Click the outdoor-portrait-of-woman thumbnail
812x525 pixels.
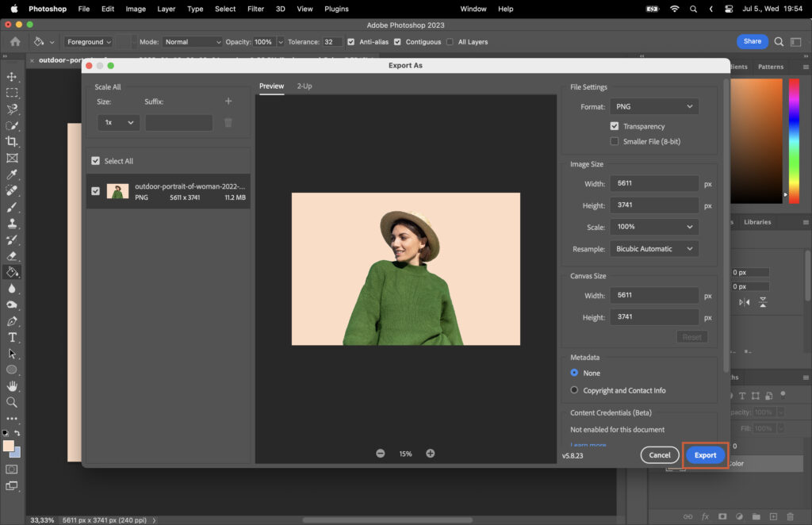(117, 190)
